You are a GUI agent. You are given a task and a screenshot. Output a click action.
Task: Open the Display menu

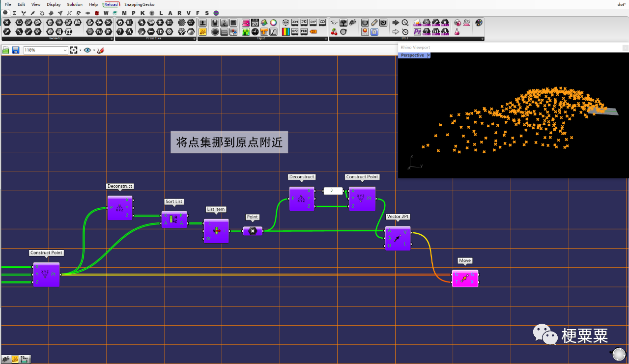[54, 4]
